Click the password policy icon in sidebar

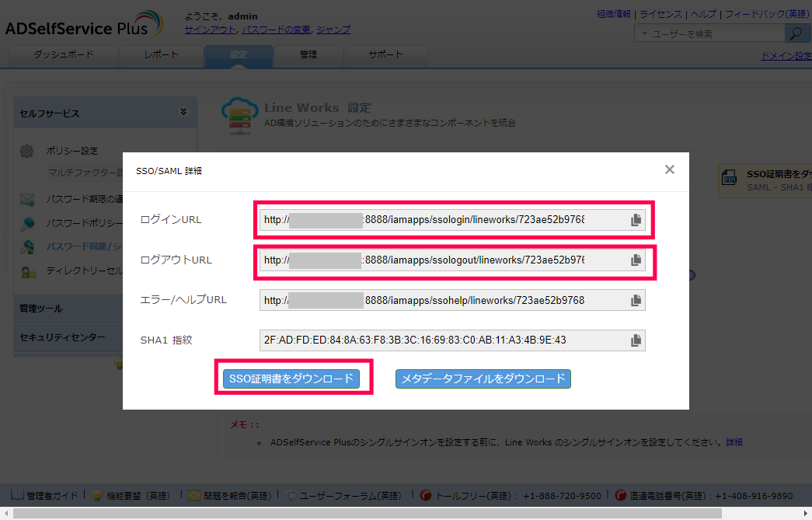pyautogui.click(x=27, y=223)
